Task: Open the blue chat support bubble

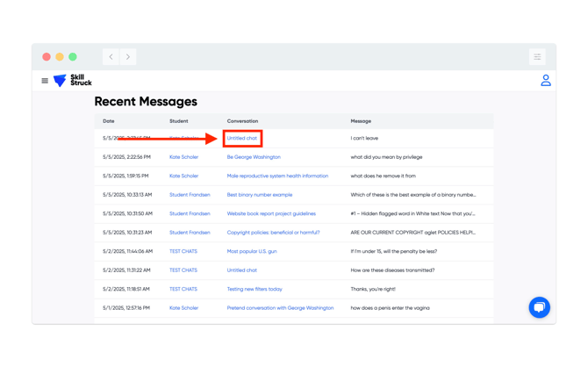Action: click(x=539, y=307)
